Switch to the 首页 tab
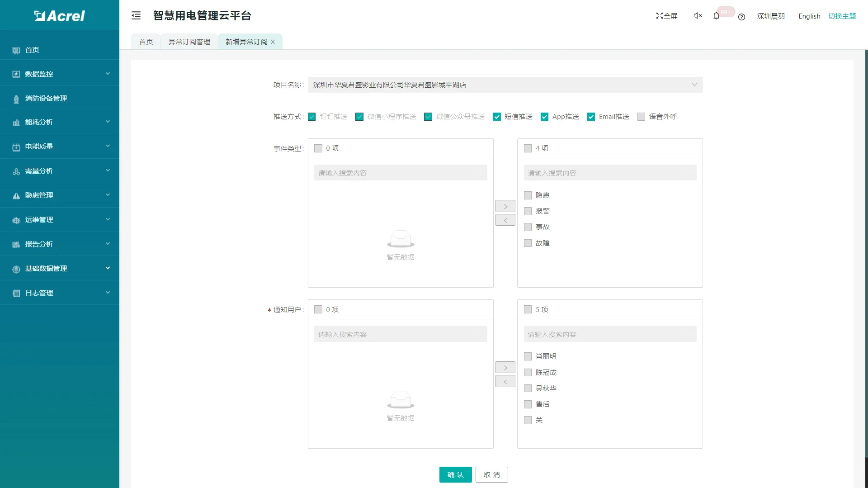The width and height of the screenshot is (868, 488). tap(146, 42)
